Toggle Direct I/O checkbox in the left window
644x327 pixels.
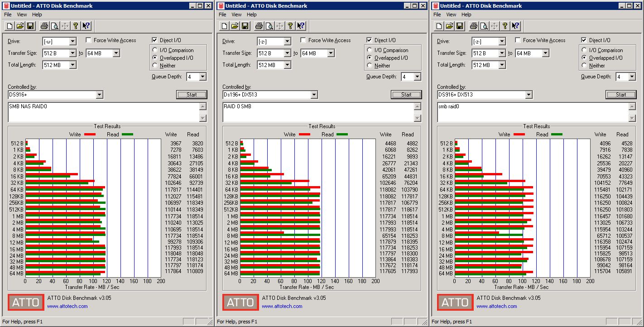point(155,40)
